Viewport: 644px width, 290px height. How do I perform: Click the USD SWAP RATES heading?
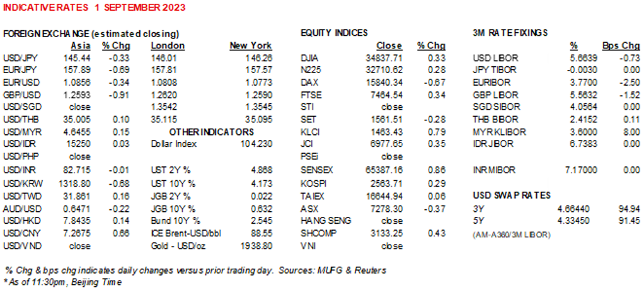(511, 195)
